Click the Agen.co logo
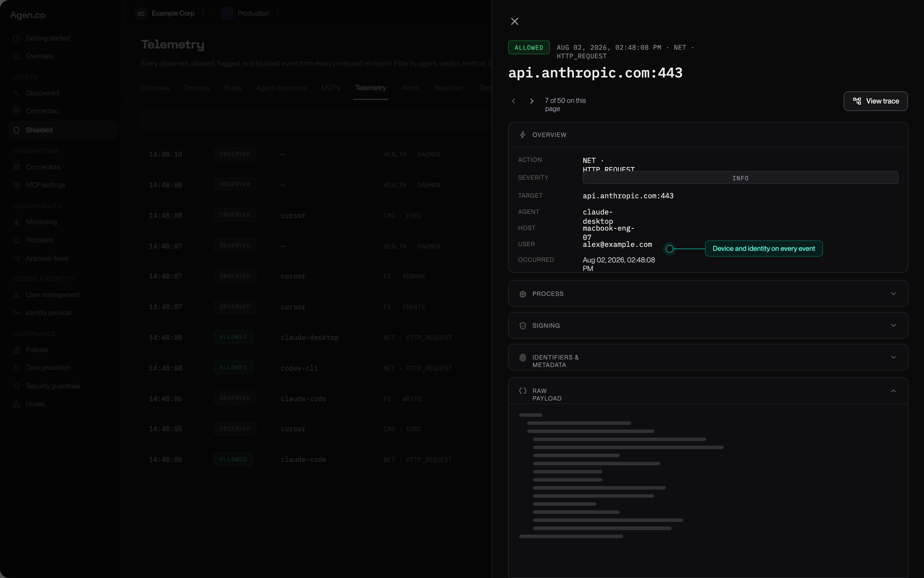The height and width of the screenshot is (578, 924). pos(28,15)
